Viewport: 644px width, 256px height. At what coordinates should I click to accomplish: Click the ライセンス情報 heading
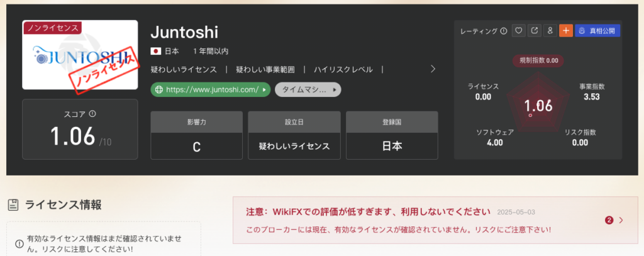tap(64, 204)
